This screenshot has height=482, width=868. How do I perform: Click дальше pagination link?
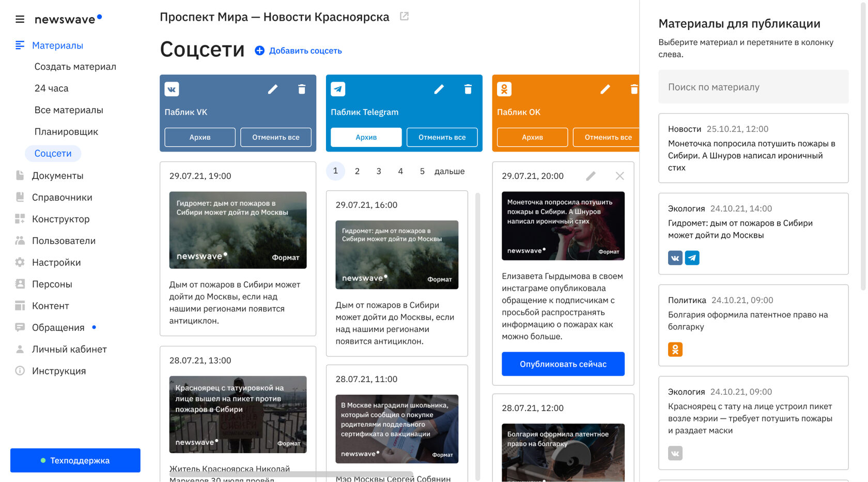click(x=450, y=171)
